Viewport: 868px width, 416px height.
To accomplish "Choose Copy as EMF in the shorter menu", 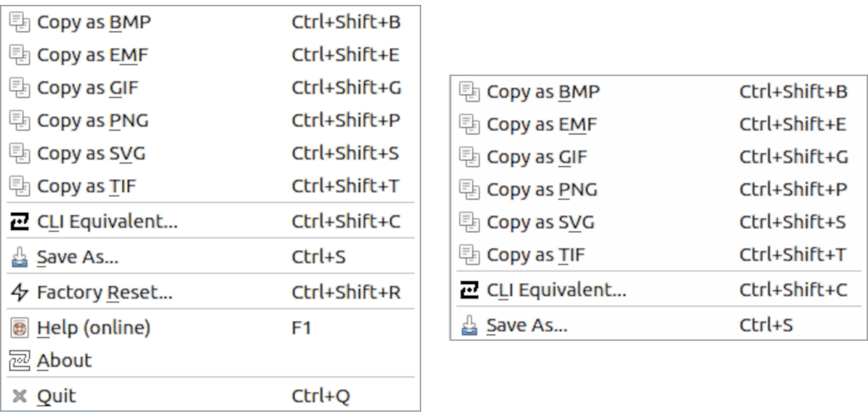I will pos(541,125).
